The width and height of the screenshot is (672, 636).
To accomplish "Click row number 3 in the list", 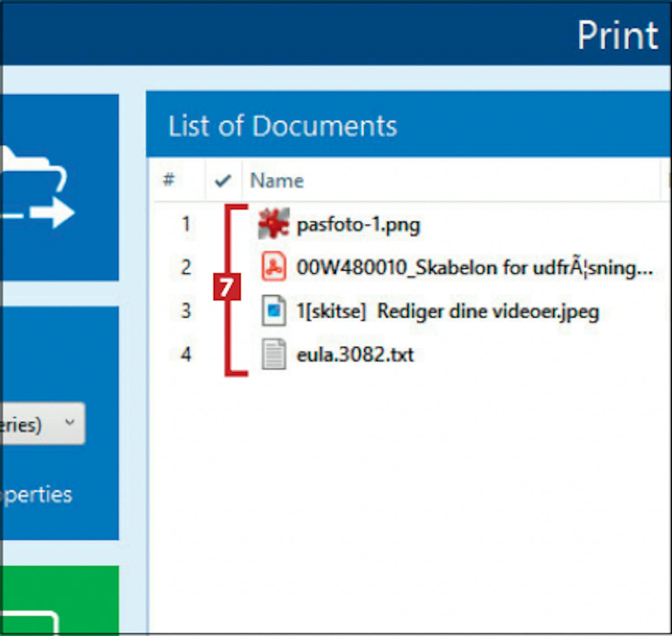I will 185,311.
